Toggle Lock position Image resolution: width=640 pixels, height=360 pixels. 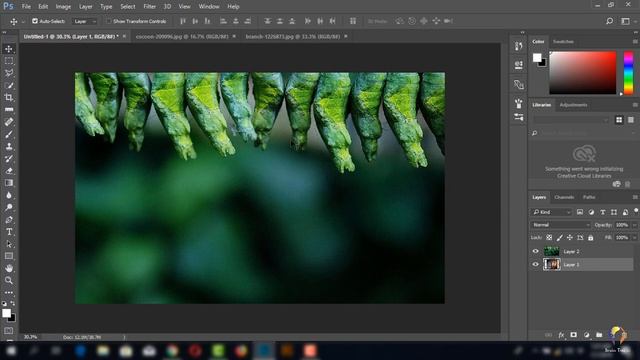570,238
